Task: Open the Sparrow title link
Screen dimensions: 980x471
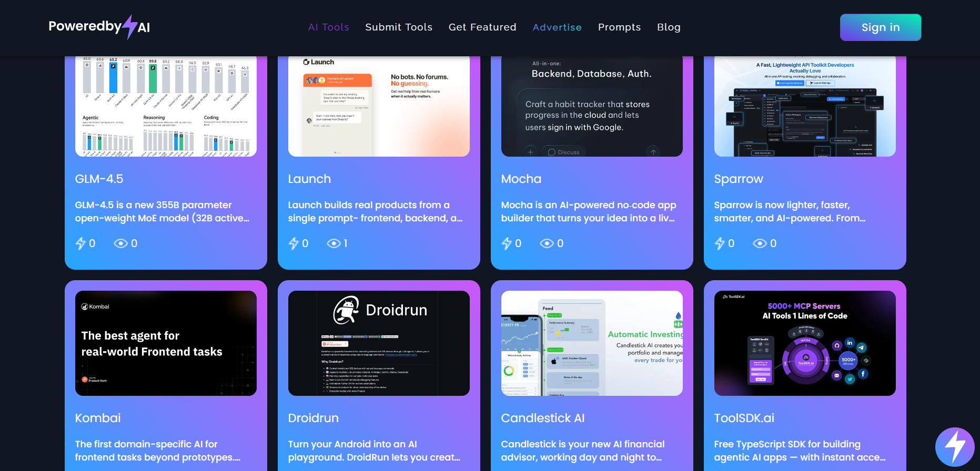Action: coord(739,179)
